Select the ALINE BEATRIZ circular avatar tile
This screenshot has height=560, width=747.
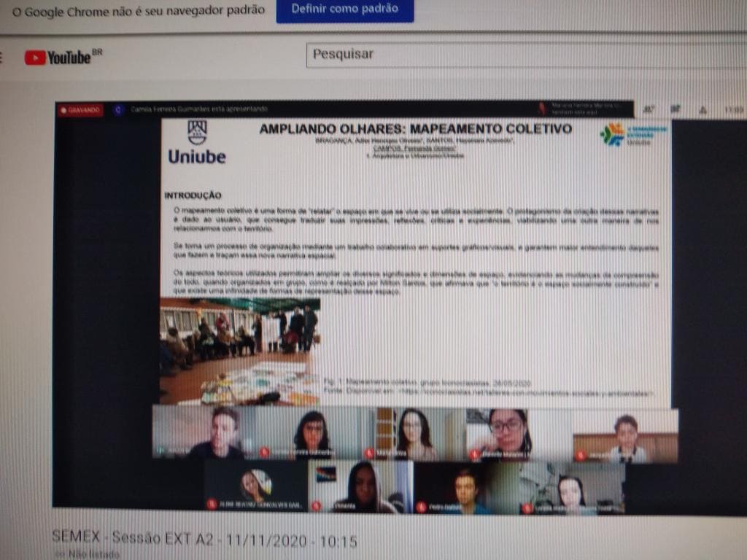[x=256, y=485]
